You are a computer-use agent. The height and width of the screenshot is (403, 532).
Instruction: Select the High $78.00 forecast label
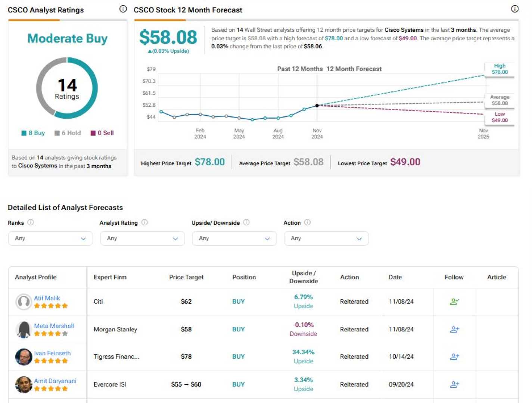pyautogui.click(x=500, y=69)
